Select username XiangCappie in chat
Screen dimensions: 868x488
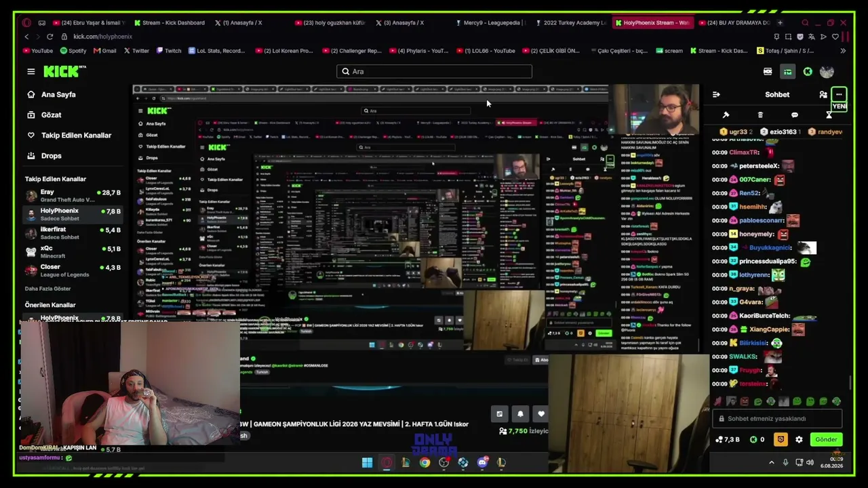click(x=769, y=329)
